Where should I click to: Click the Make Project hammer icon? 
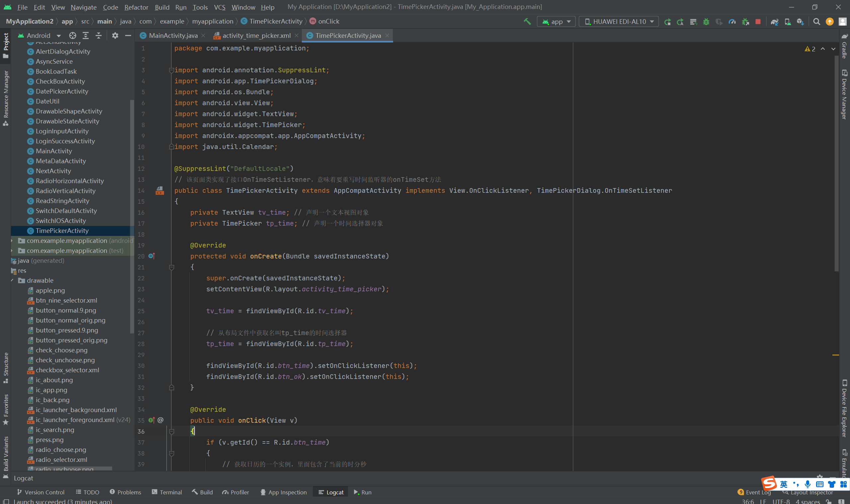527,21
